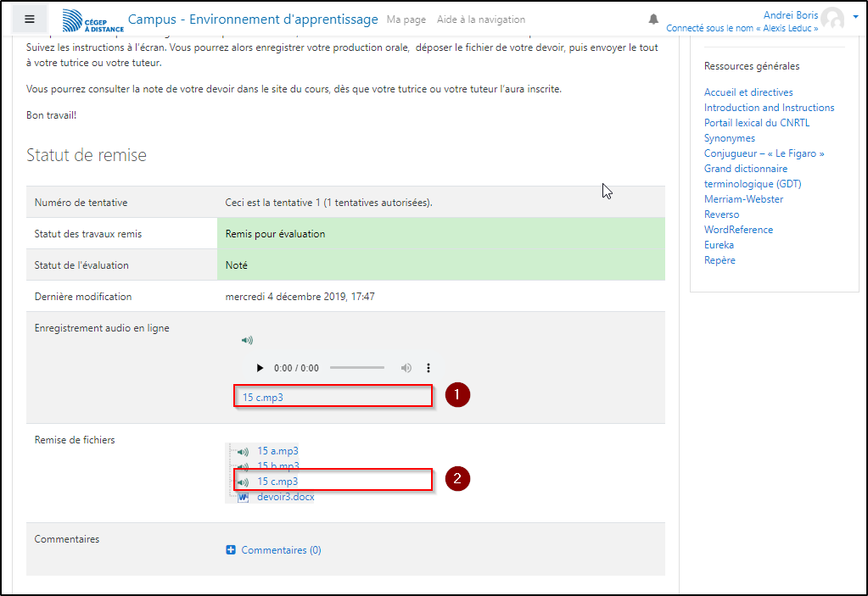
Task: Open the notifications bell
Action: coord(653,19)
